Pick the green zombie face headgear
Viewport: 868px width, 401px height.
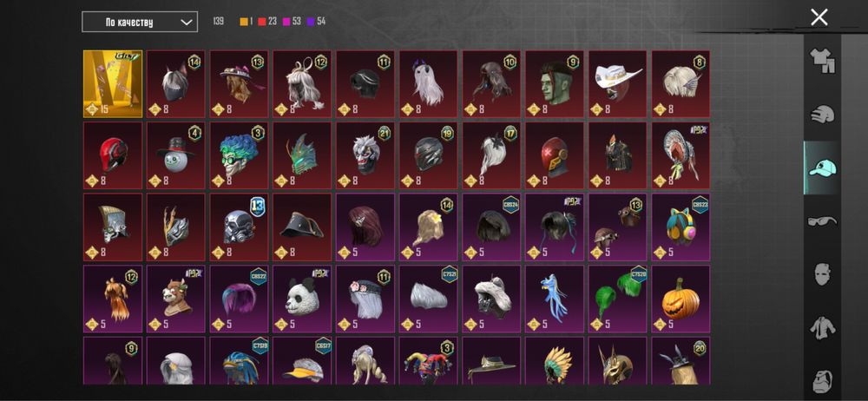click(x=555, y=83)
